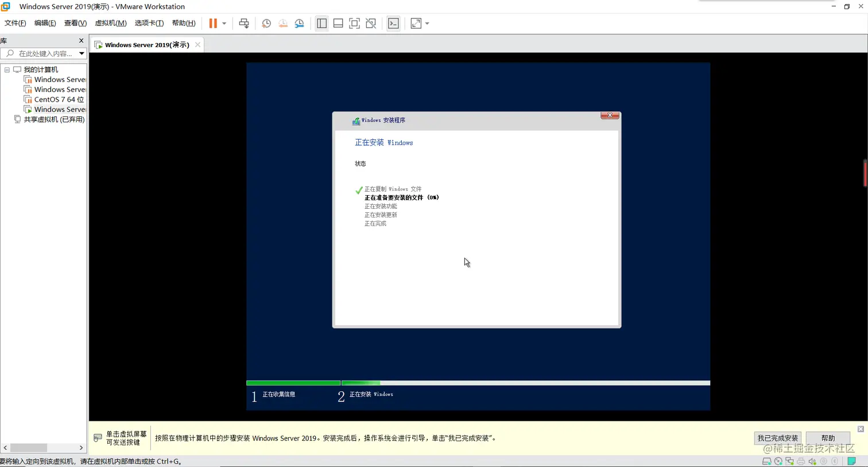The height and width of the screenshot is (467, 868).
Task: Click the CentOS 7 paused VM icon
Action: (28, 99)
